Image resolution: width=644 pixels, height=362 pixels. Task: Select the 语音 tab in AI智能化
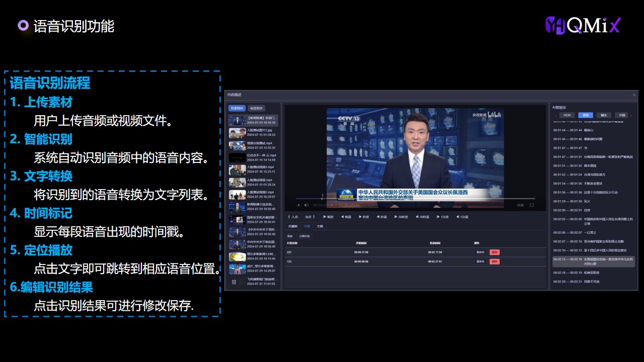(x=586, y=115)
